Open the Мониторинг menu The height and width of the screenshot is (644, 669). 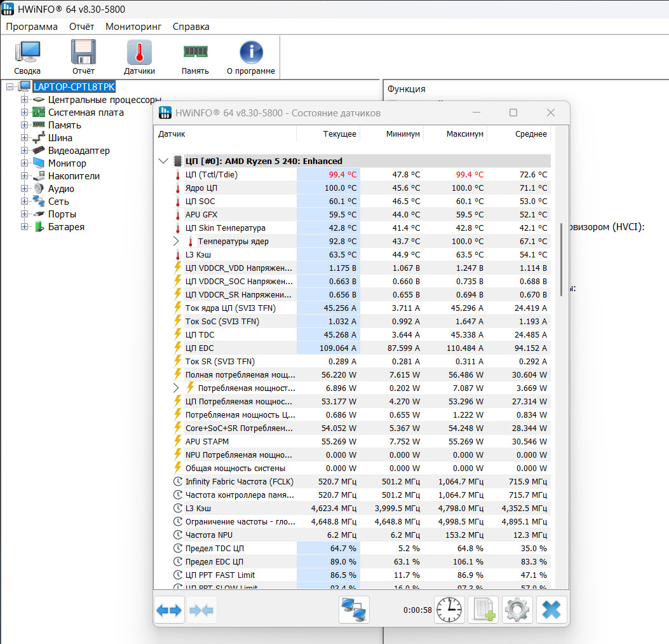point(133,27)
